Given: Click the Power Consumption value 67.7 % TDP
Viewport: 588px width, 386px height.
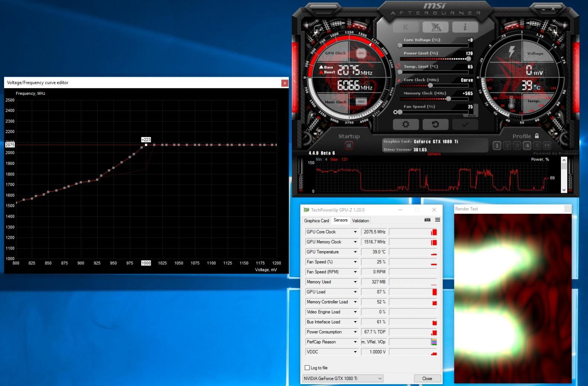Looking at the screenshot, I should coord(374,332).
